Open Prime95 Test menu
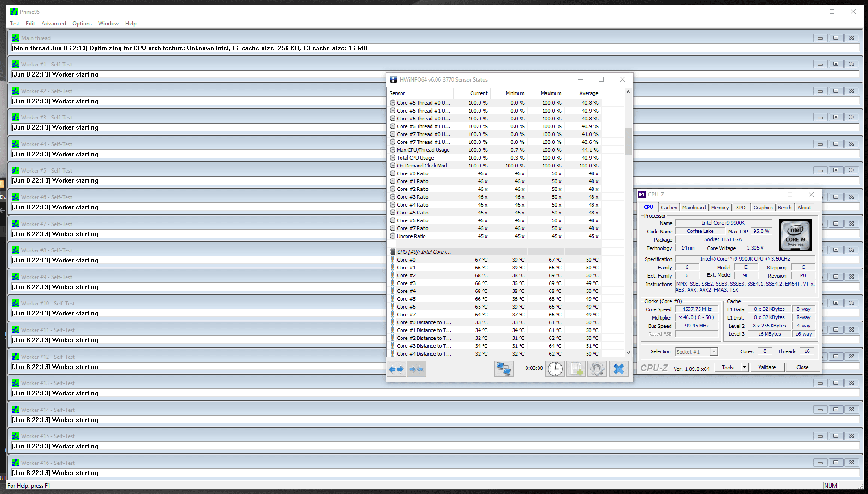 pyautogui.click(x=15, y=24)
